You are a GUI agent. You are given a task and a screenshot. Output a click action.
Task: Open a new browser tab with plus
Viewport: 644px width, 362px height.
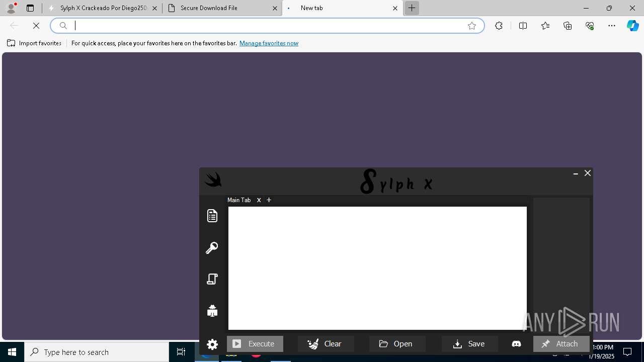412,8
